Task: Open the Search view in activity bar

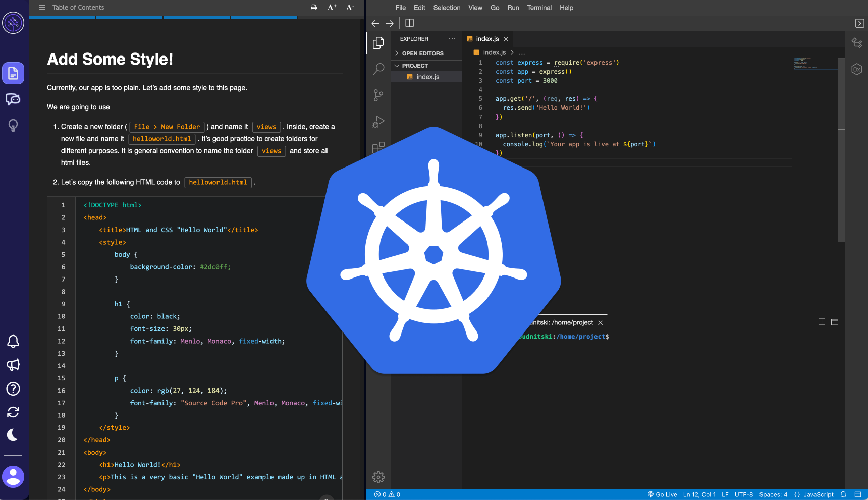Action: click(378, 69)
